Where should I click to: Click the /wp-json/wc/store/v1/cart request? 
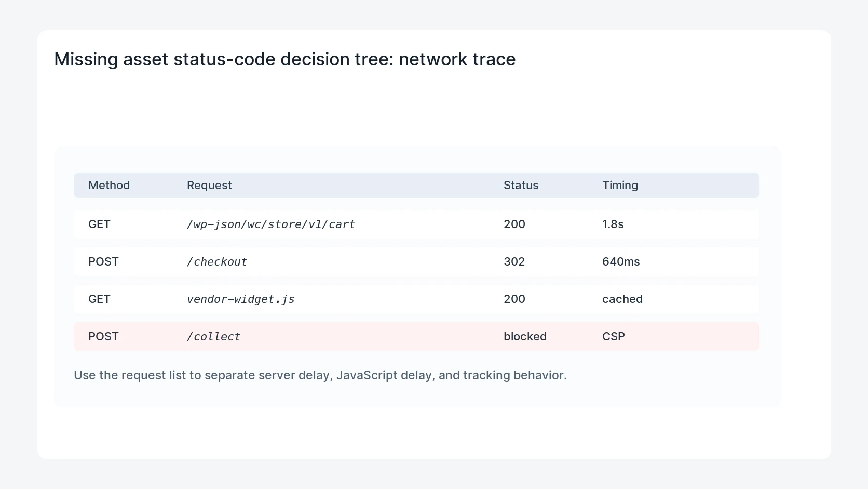pyautogui.click(x=271, y=224)
